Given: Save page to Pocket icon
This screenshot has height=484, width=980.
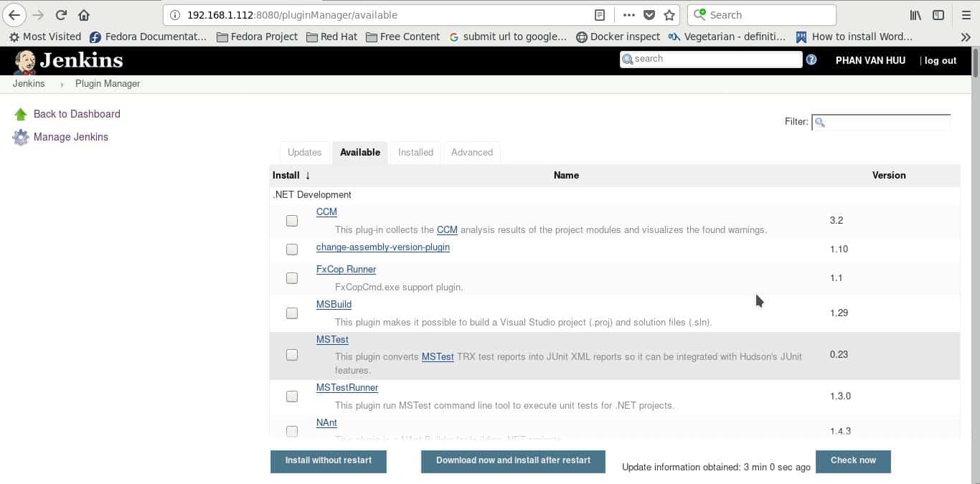Looking at the screenshot, I should (x=649, y=15).
